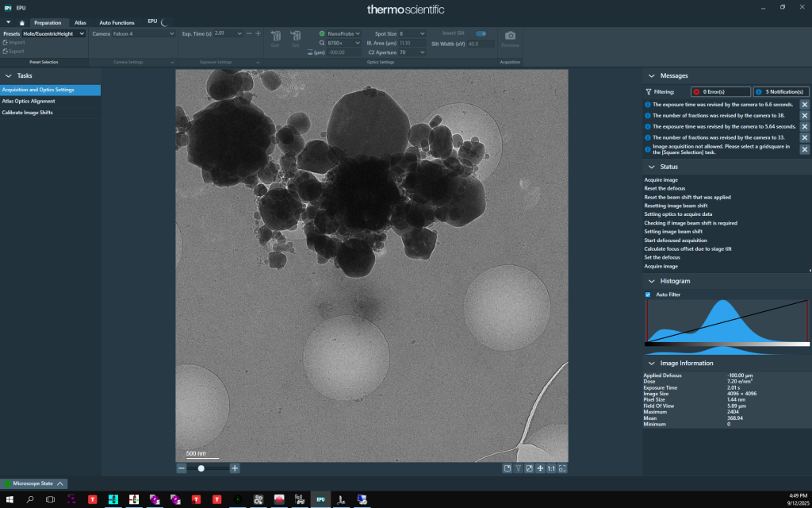This screenshot has height=508, width=812.
Task: Uncheck the Auto Filter checkbox
Action: click(648, 294)
